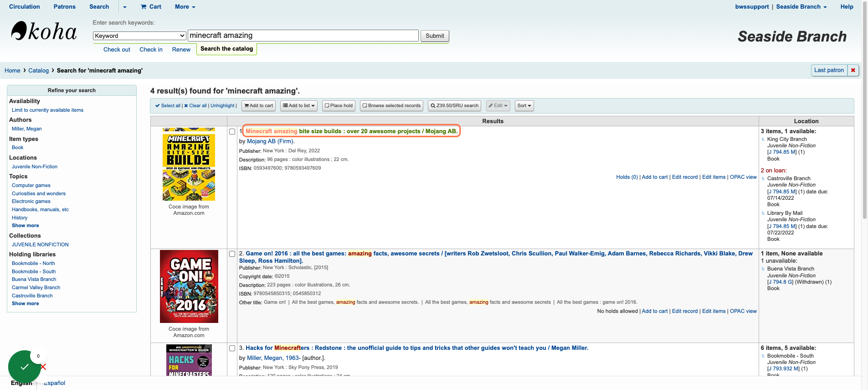Image resolution: width=868 pixels, height=390 pixels.
Task: Open the Help link
Action: tap(847, 7)
